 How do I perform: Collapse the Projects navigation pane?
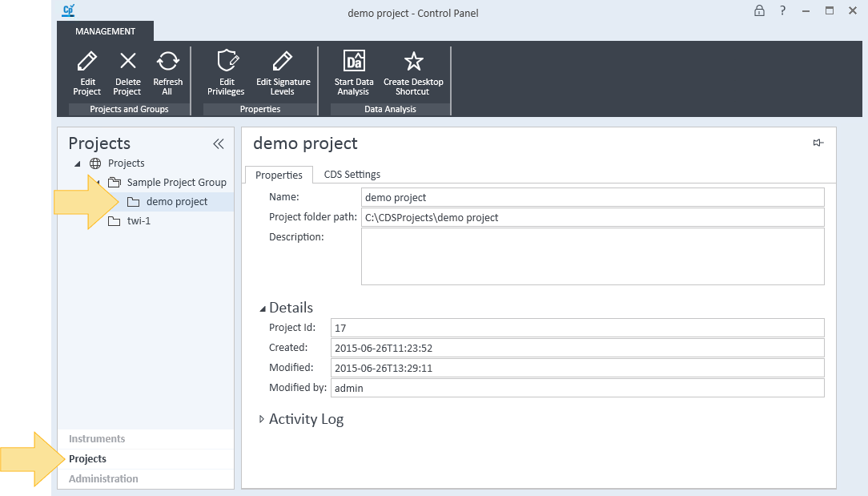[219, 144]
